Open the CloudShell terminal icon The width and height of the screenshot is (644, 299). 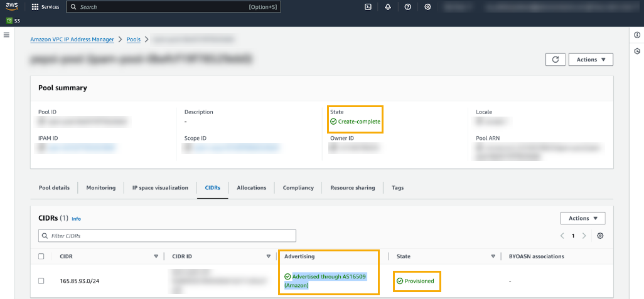pos(368,7)
